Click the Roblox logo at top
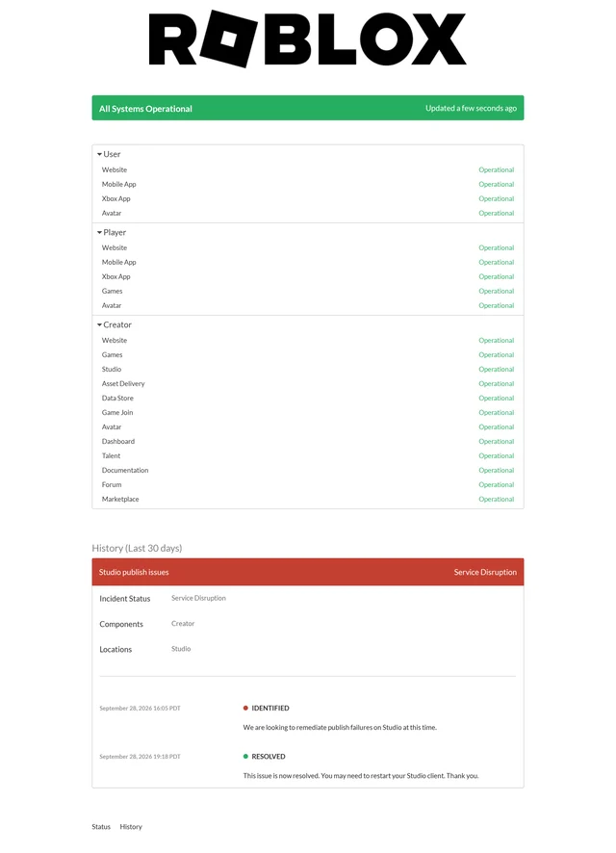Viewport: 616px width, 853px height. pos(308,39)
